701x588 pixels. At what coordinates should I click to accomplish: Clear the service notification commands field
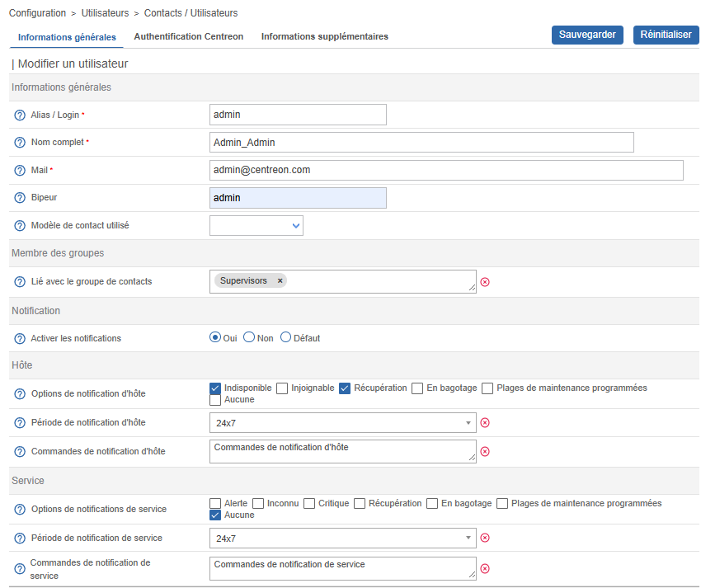pyautogui.click(x=485, y=568)
